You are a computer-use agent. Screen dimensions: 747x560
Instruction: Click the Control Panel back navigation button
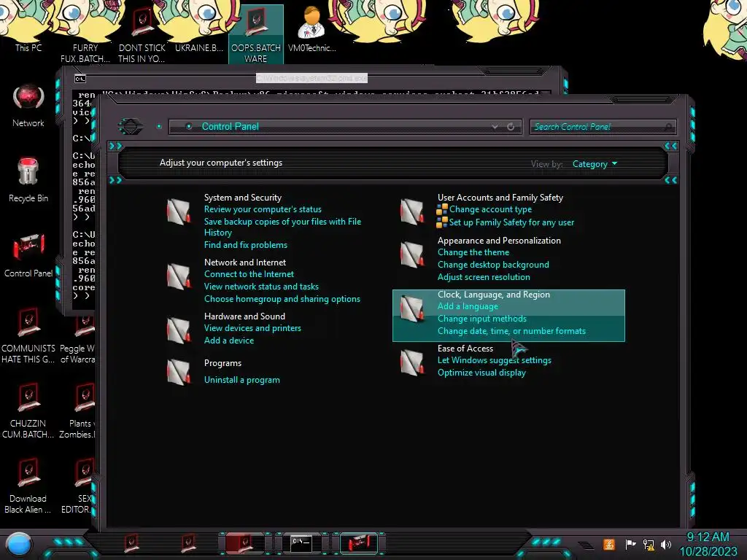[130, 126]
